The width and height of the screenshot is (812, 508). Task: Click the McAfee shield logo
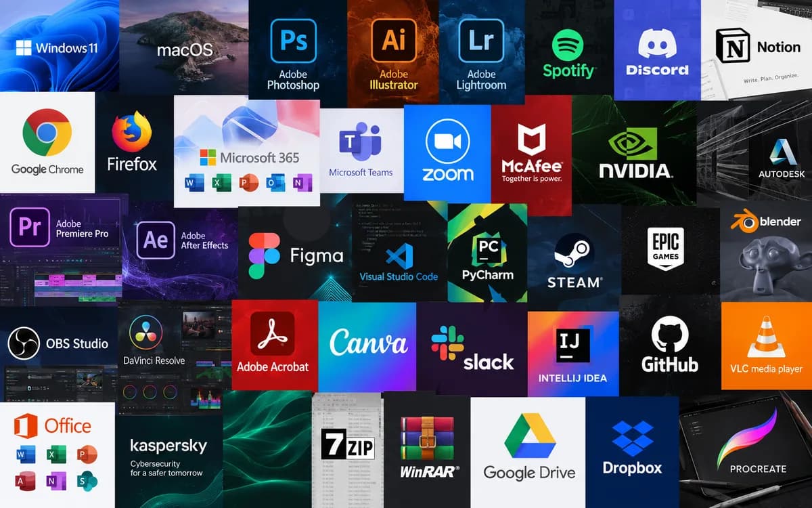click(532, 140)
